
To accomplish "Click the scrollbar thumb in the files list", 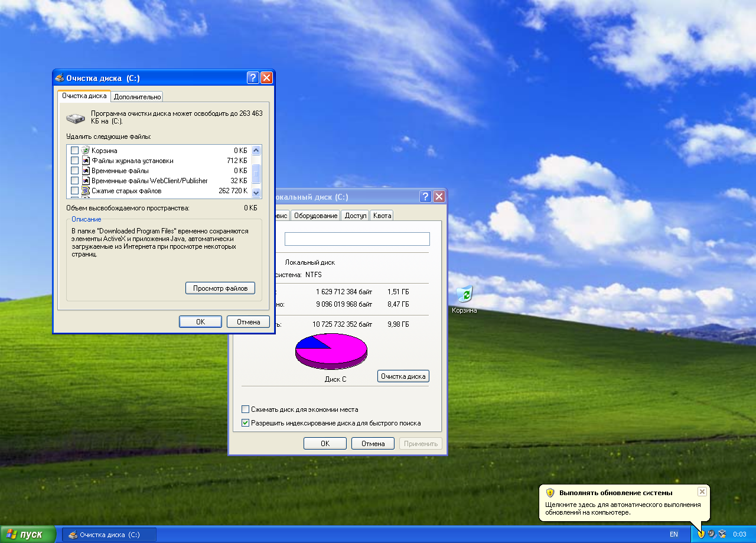I will coord(256,174).
